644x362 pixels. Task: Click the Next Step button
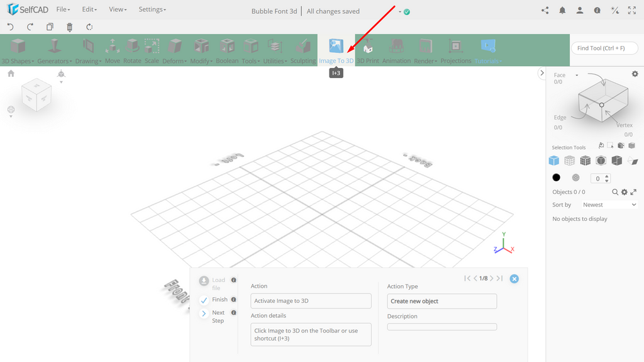[x=212, y=316]
